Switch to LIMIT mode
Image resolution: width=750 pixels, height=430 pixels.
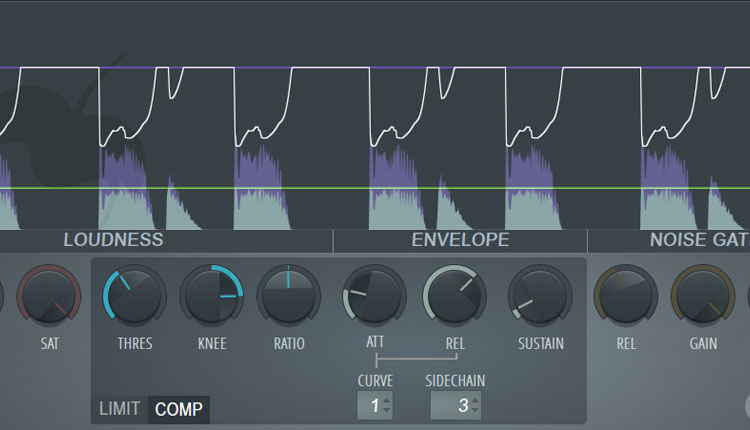120,409
